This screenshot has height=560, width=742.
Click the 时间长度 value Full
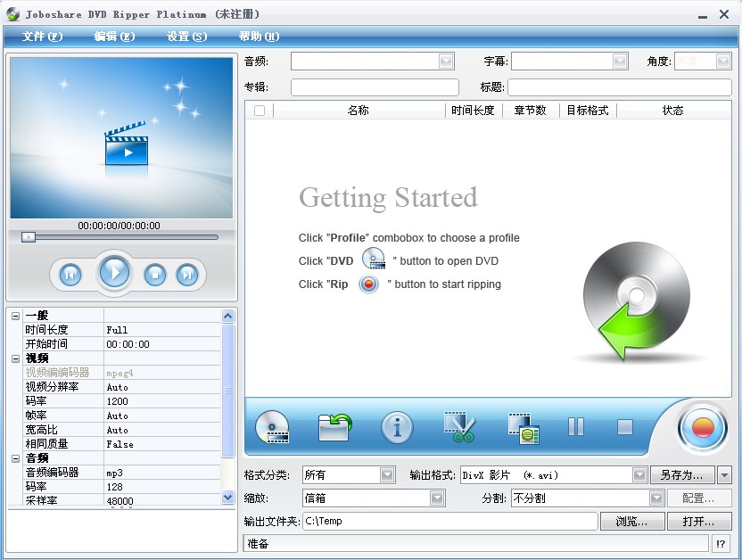click(162, 330)
